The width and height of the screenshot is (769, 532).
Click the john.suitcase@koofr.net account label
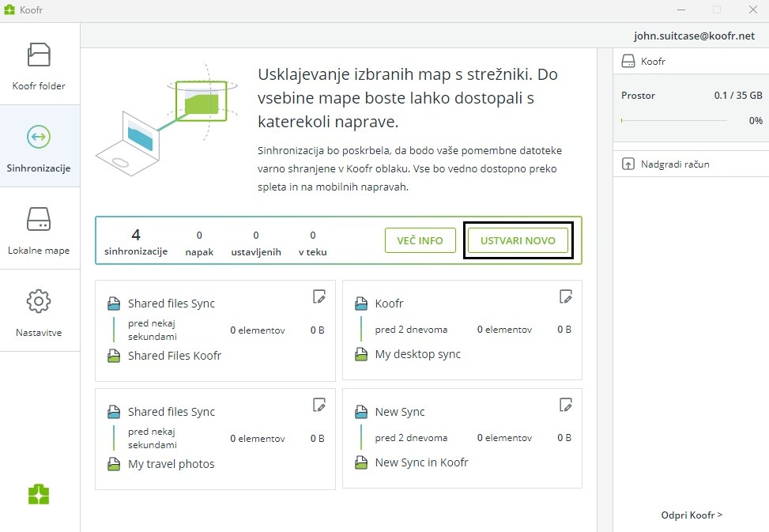pos(694,36)
